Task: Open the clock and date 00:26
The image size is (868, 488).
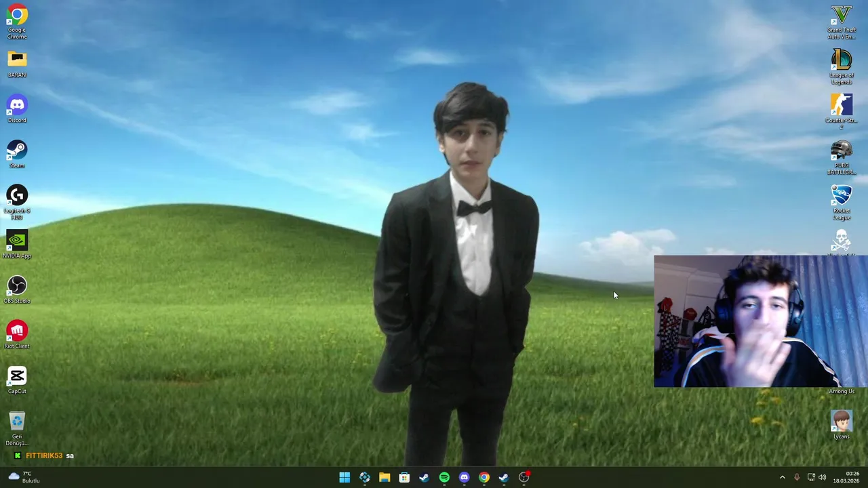Action: click(x=847, y=477)
